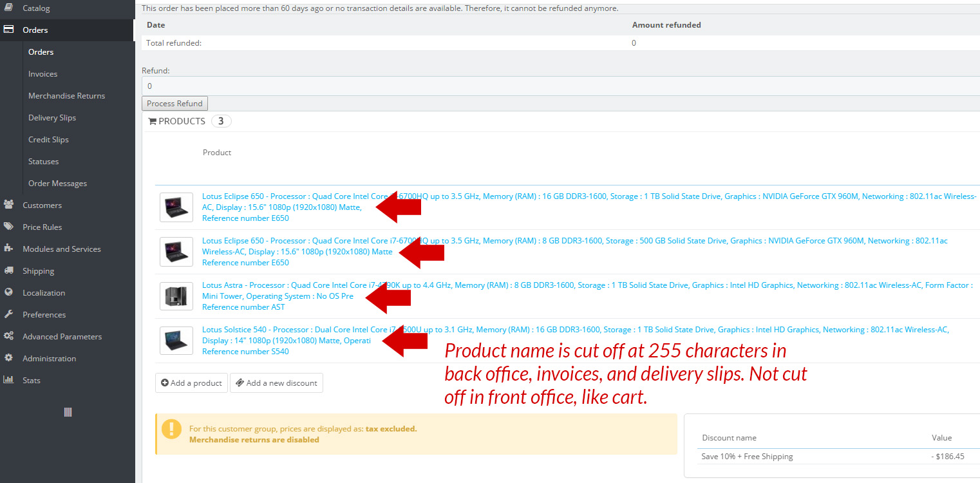
Task: Go to the Orders submenu item
Action: click(41, 52)
